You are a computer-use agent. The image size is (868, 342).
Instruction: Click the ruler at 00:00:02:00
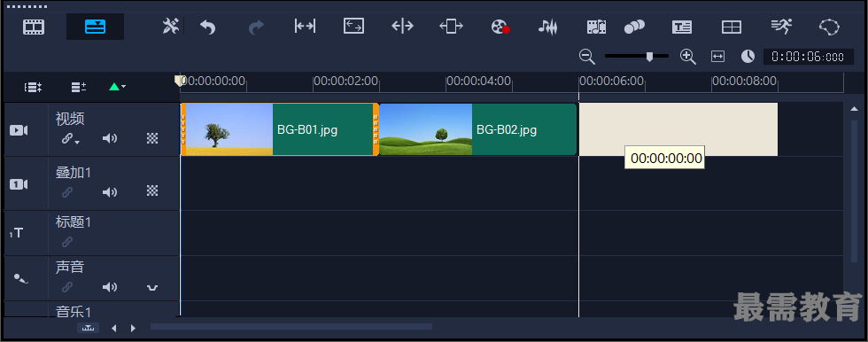346,82
